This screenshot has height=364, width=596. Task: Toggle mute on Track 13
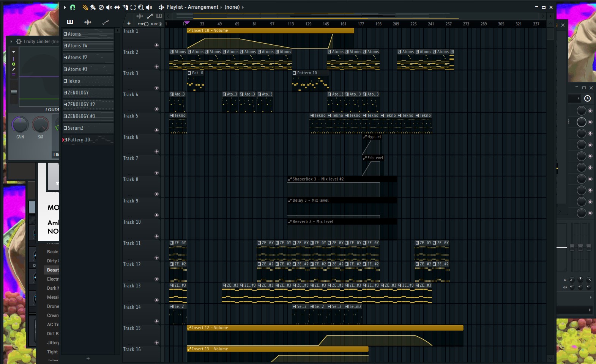[x=156, y=300]
